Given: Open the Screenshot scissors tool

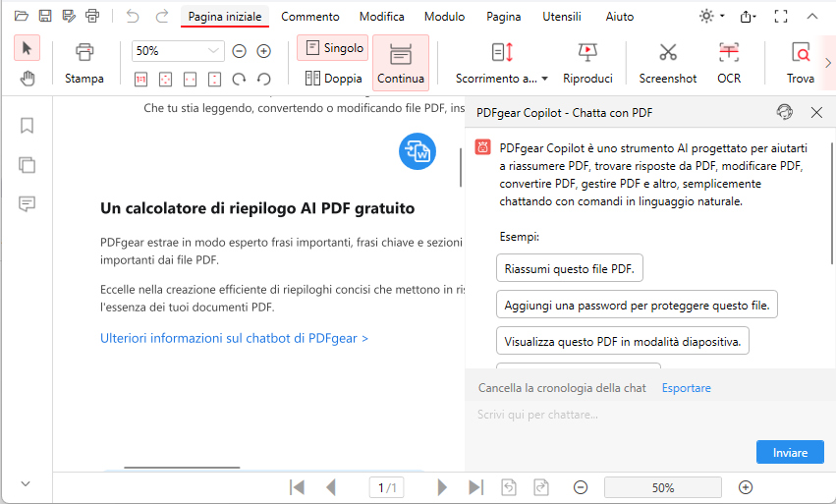Looking at the screenshot, I should click(x=667, y=63).
